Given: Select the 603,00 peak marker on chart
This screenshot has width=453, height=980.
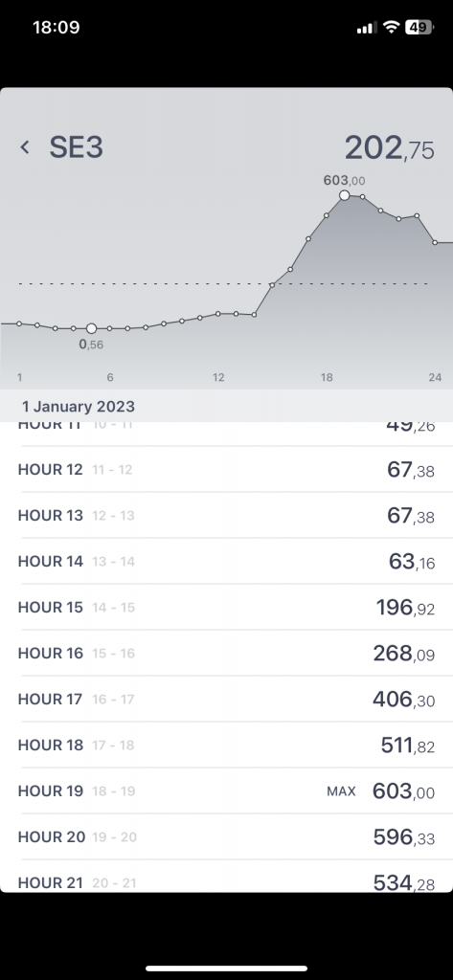Looking at the screenshot, I should pos(344,195).
